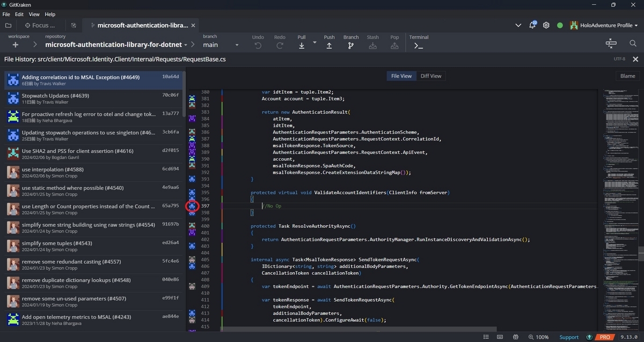Click the Support link

569,337
